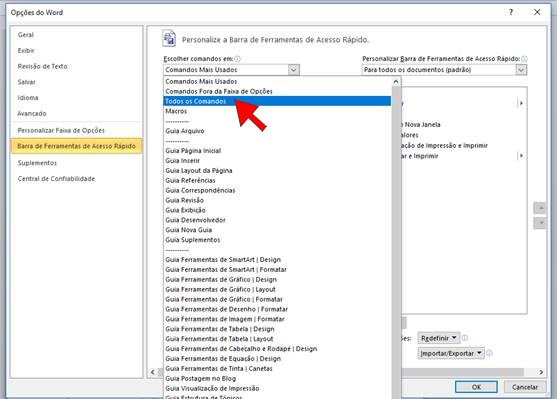Select Guia Ferramentas de Cabeçalho e Rodapé
The image size is (557, 399).
[277, 349]
